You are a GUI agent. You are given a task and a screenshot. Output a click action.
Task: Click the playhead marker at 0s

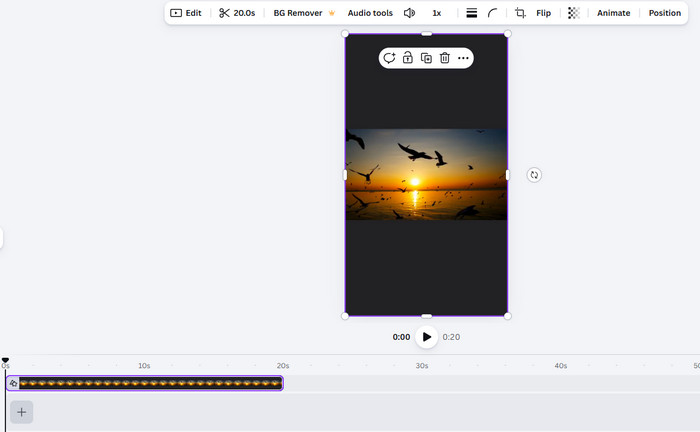click(5, 360)
